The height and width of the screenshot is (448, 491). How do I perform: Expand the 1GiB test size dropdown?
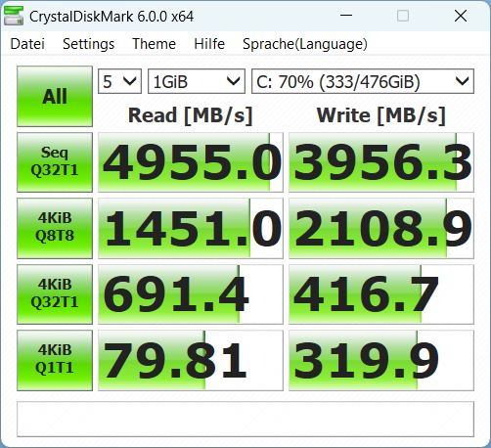click(x=197, y=81)
